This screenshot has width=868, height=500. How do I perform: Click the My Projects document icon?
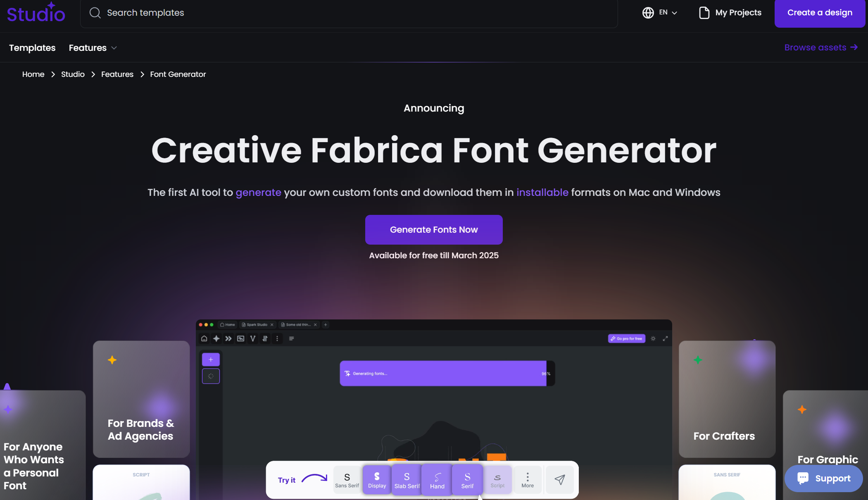[704, 13]
